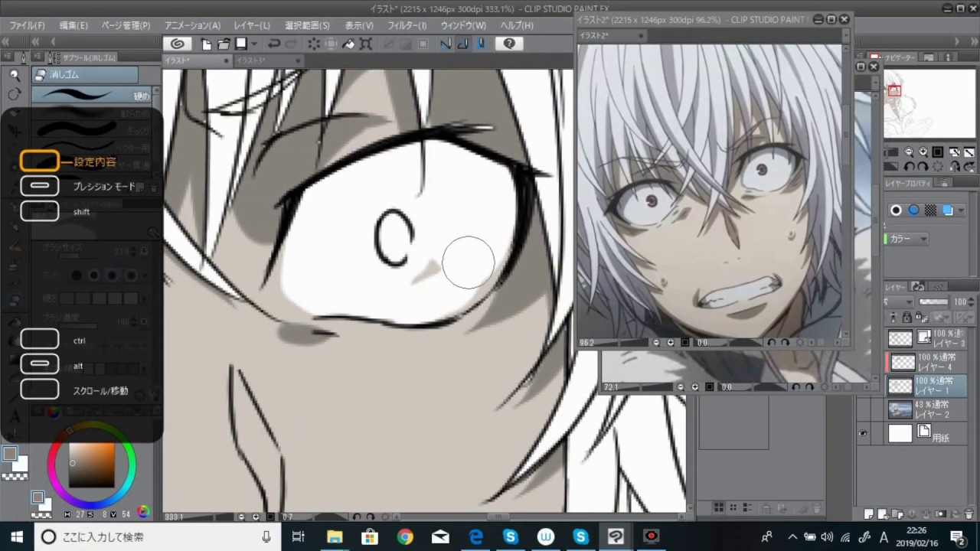The width and height of the screenshot is (980, 551).
Task: Zoom out in the Navigator panel
Action: tap(909, 152)
